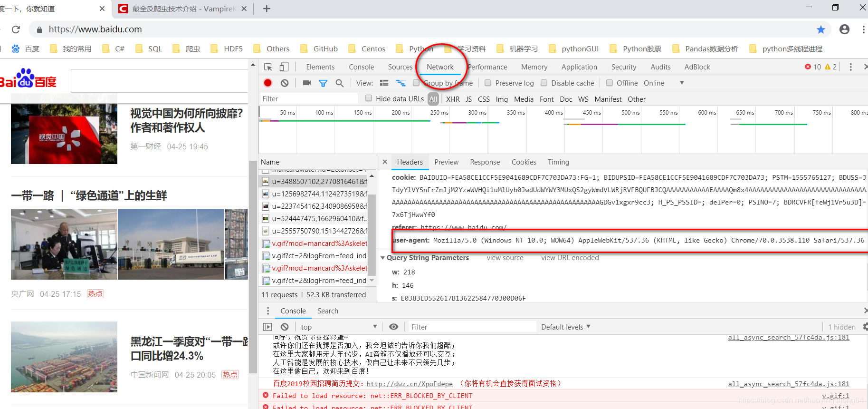Click the yellow warning count indicator
Viewport: 868px width, 409px height.
coord(831,67)
